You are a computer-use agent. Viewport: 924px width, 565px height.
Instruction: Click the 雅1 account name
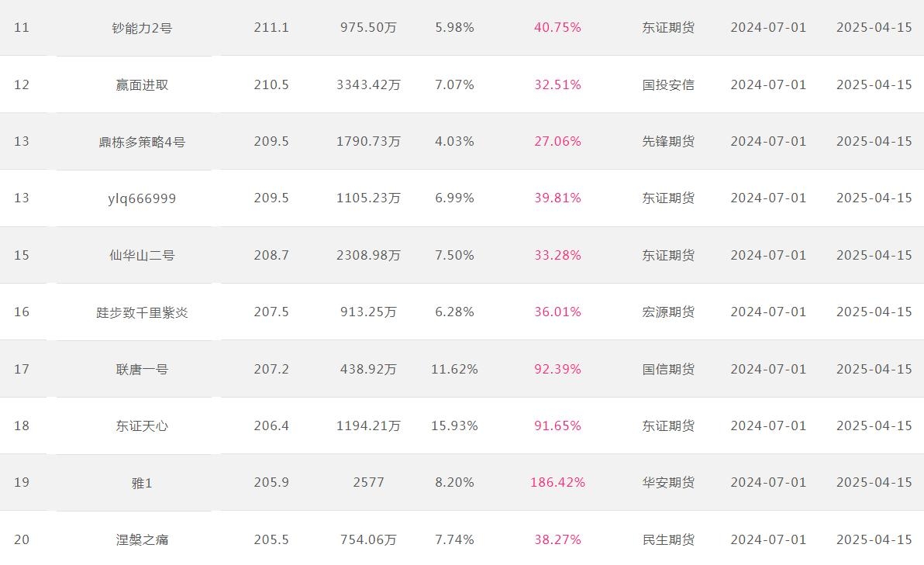(x=142, y=483)
